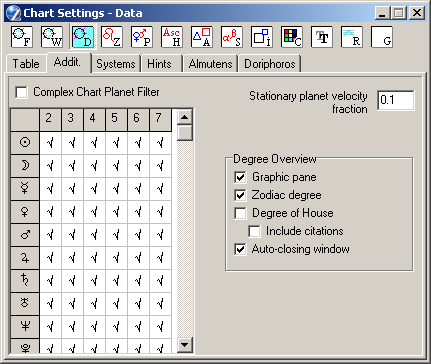Select column header 7 in planet table
This screenshot has height=364, width=431.
(x=160, y=119)
